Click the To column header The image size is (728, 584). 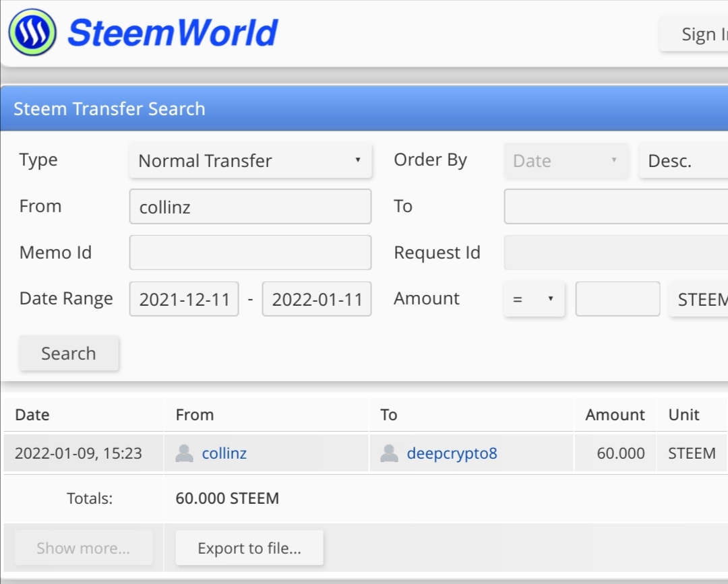point(471,415)
